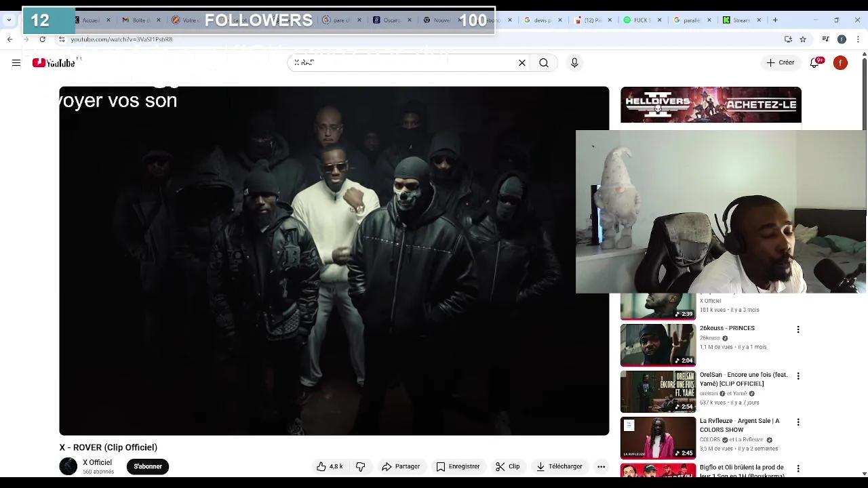Bookmark this page with the star
868x488 pixels.
point(803,39)
